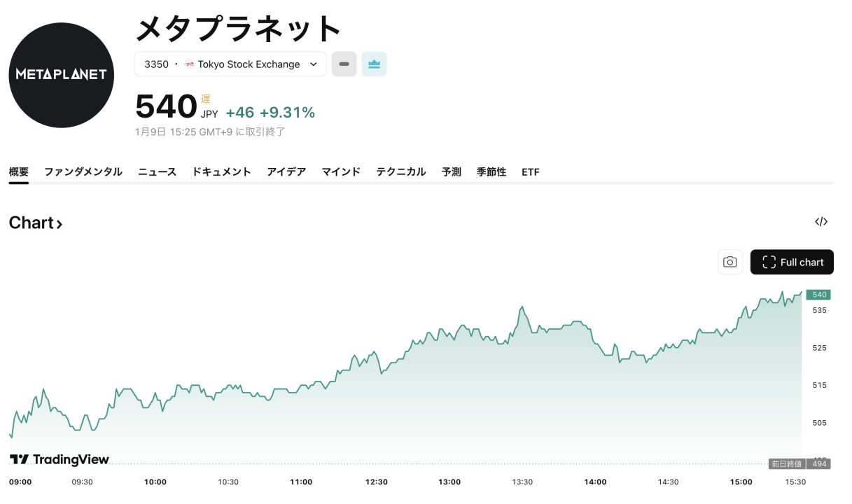Click the blue crown badge icon
Viewport: 852px width, 504px height.
[x=375, y=64]
